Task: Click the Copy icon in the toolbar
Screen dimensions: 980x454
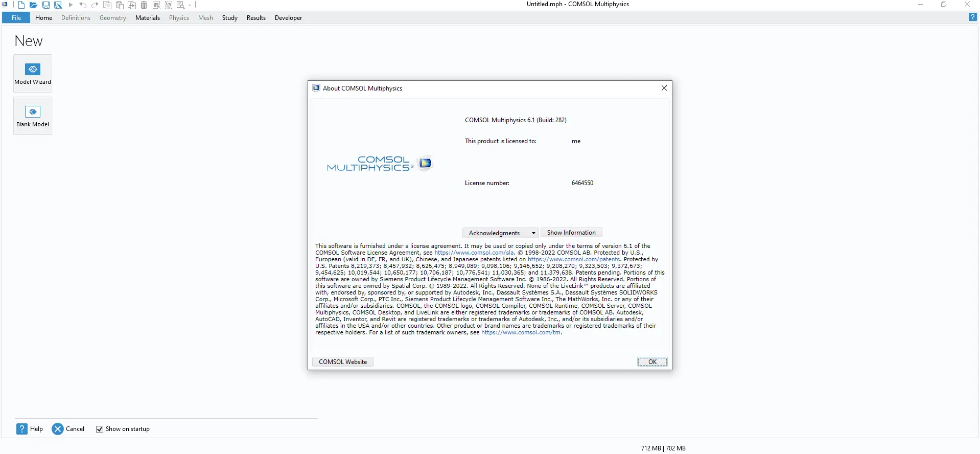Action: [107, 5]
